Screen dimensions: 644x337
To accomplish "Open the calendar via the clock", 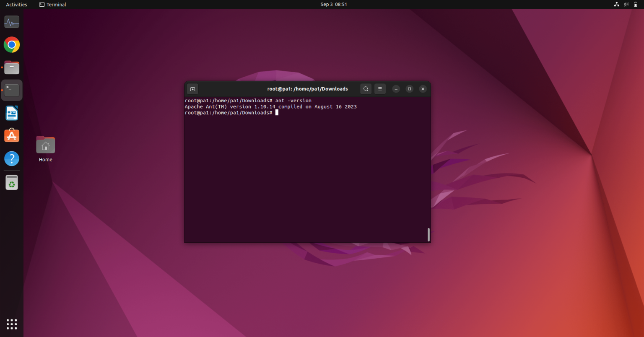I will click(x=334, y=5).
